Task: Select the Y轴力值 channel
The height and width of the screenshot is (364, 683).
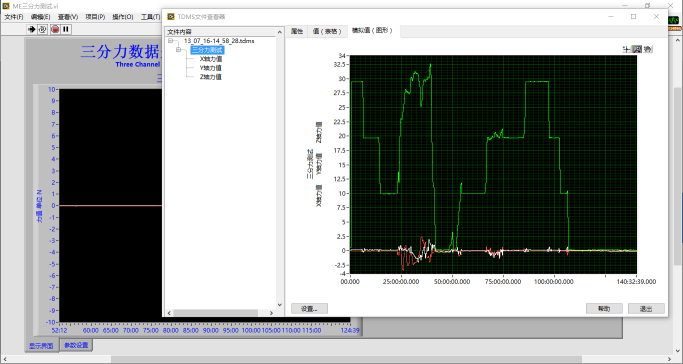Action: coord(211,68)
